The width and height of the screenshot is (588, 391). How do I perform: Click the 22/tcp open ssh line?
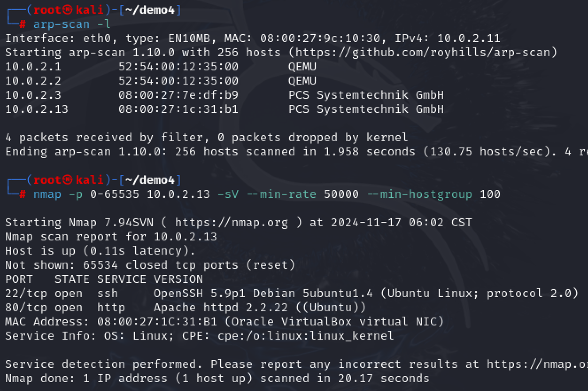[x=292, y=294]
